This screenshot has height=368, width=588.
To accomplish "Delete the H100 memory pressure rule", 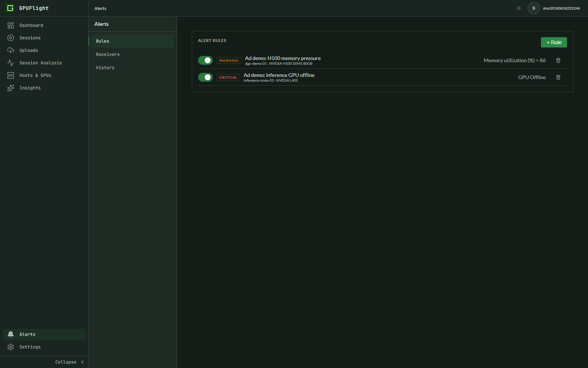I will pos(558,60).
